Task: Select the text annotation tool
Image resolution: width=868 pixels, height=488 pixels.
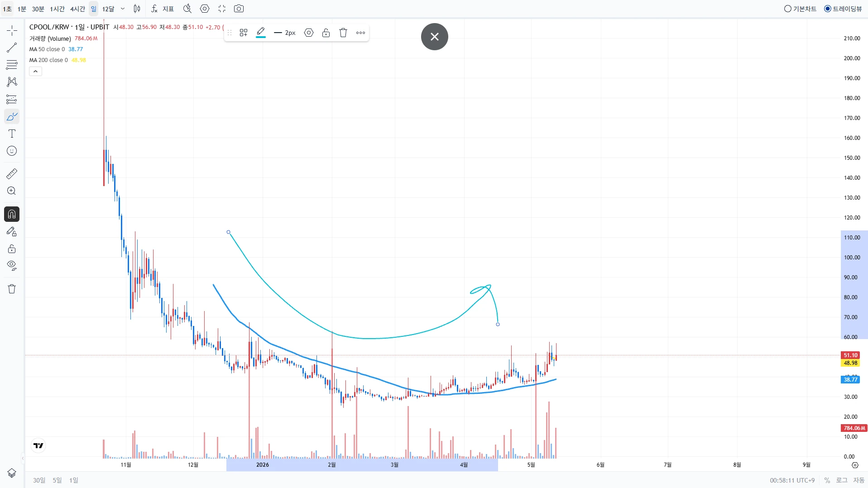Action: point(12,134)
